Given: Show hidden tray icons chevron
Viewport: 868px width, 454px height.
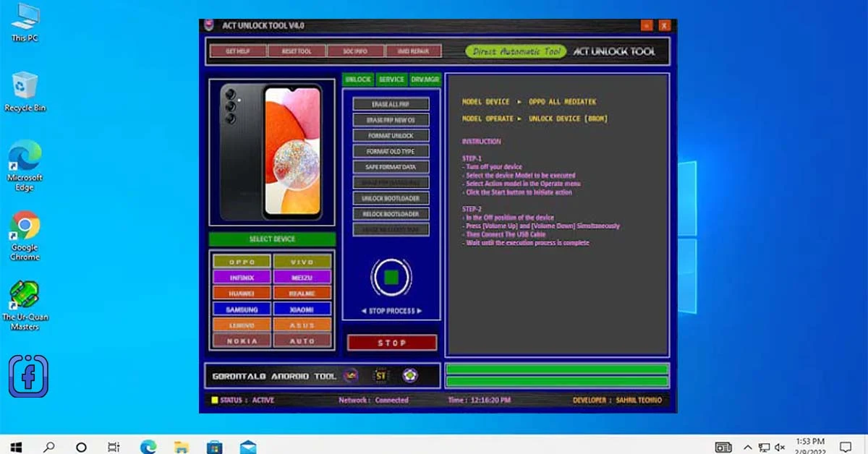Looking at the screenshot, I should (748, 447).
